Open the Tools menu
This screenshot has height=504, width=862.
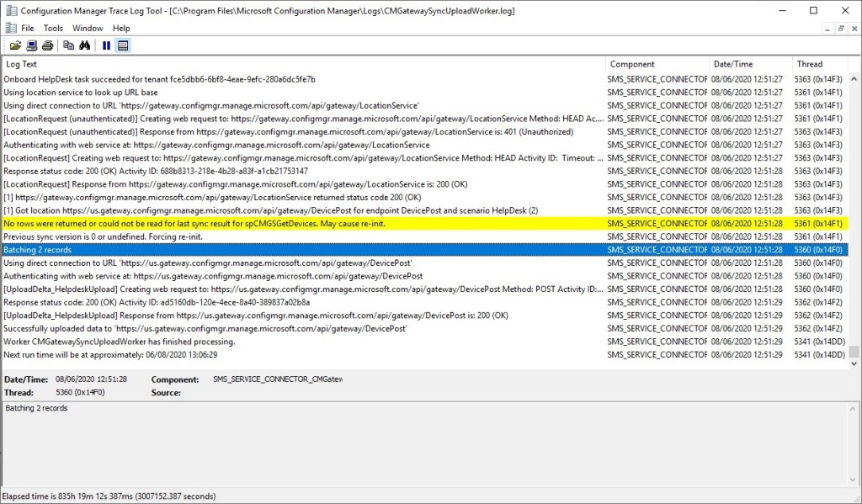53,28
